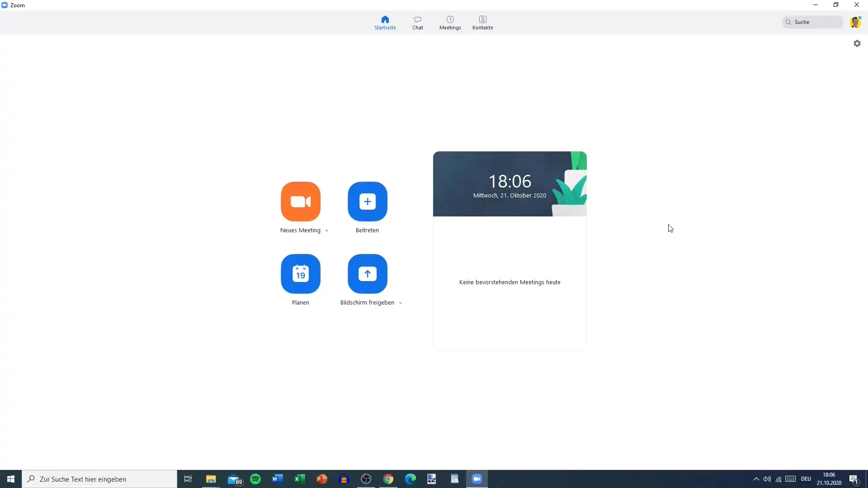Click the Spotify icon in taskbar

tap(255, 479)
